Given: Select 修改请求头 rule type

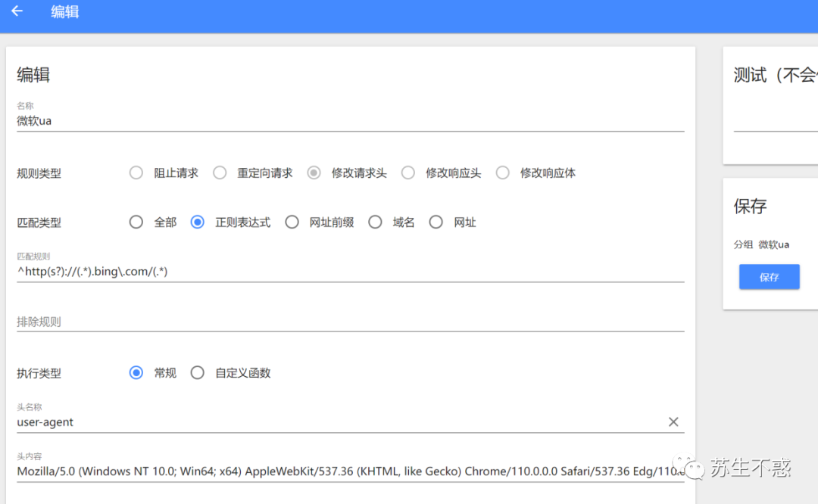Looking at the screenshot, I should [314, 173].
